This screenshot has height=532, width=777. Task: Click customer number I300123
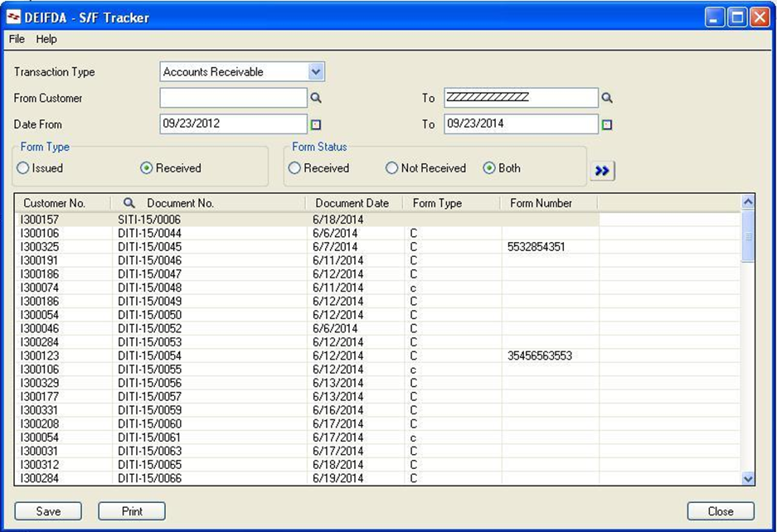[x=40, y=355]
